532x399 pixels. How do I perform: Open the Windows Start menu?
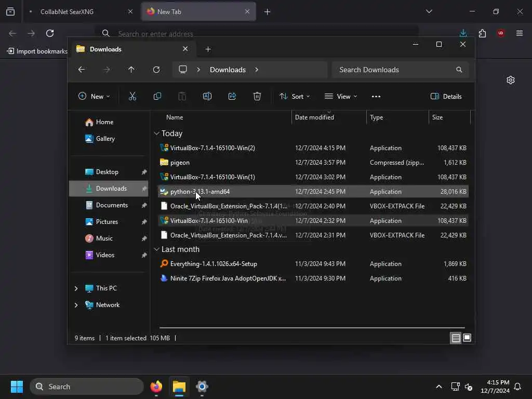17,387
